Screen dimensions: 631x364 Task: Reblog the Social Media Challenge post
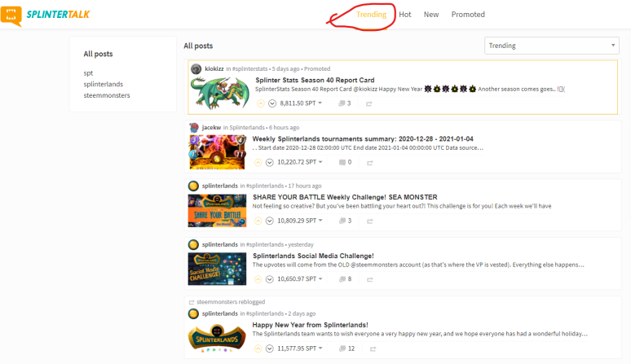pos(370,279)
